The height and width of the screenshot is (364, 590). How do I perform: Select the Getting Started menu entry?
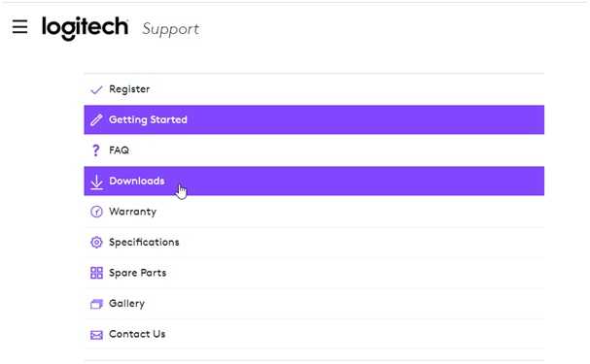(314, 119)
